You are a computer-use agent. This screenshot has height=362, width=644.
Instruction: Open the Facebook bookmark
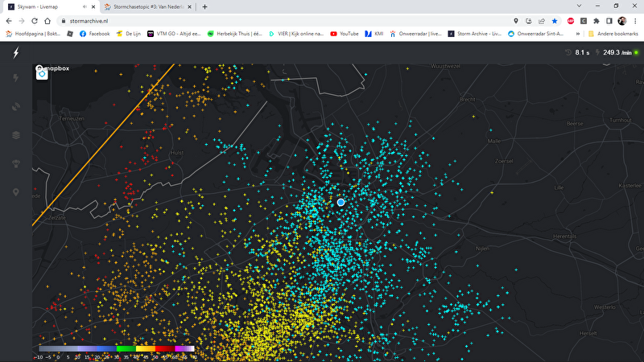pos(94,34)
